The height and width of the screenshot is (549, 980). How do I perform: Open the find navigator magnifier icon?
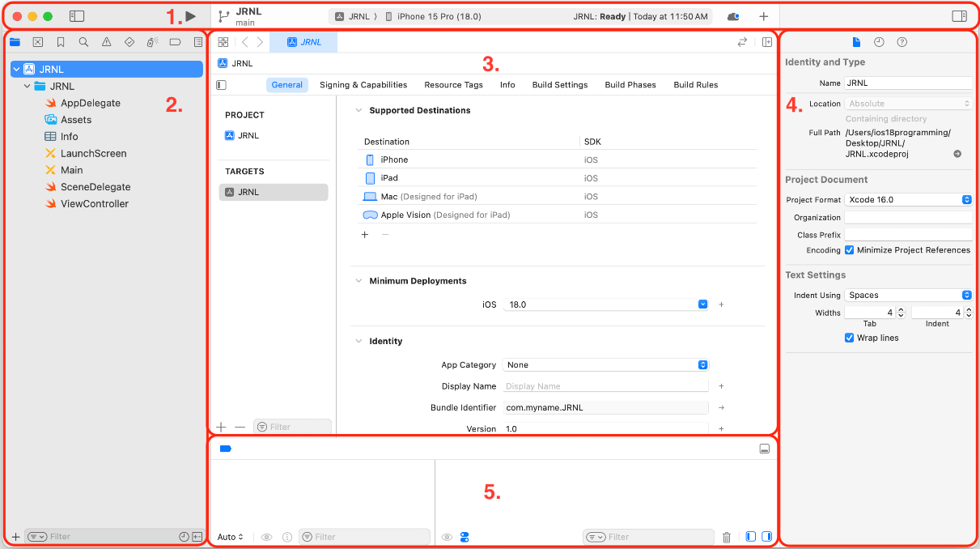[83, 42]
